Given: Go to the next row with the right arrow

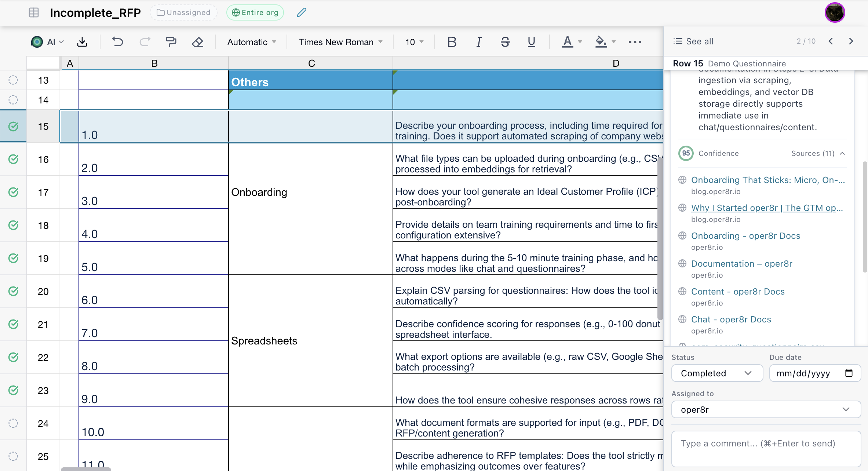Looking at the screenshot, I should click(851, 41).
